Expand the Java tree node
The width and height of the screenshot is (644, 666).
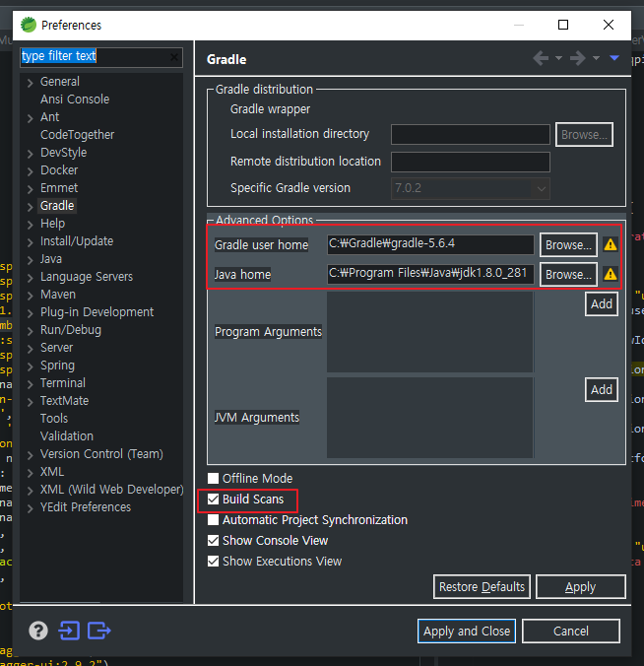tap(31, 260)
